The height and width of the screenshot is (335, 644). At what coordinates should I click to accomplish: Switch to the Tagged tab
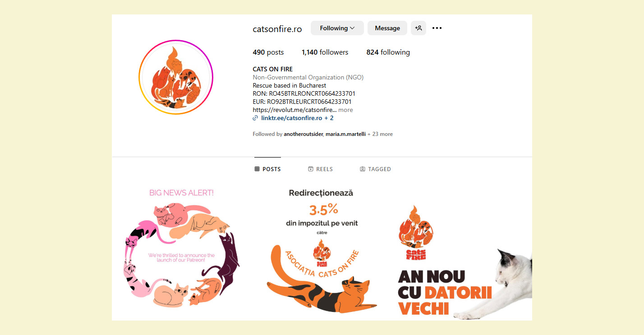(375, 169)
